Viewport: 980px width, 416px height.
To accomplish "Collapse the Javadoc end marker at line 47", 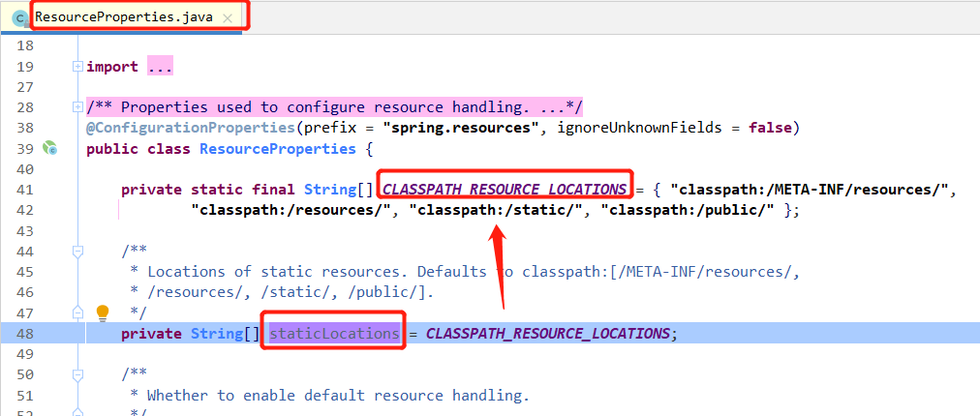I will 77,312.
